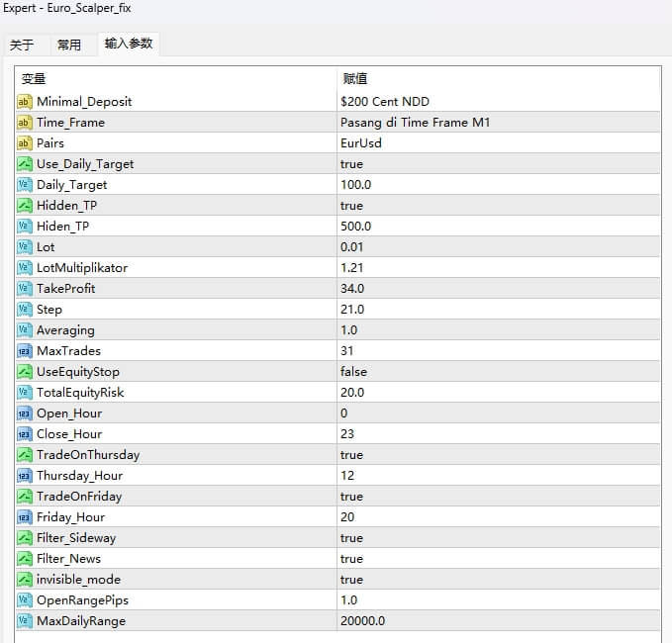This screenshot has width=672, height=643.
Task: Click the boolean icon beside UseEquityStop
Action: (25, 372)
